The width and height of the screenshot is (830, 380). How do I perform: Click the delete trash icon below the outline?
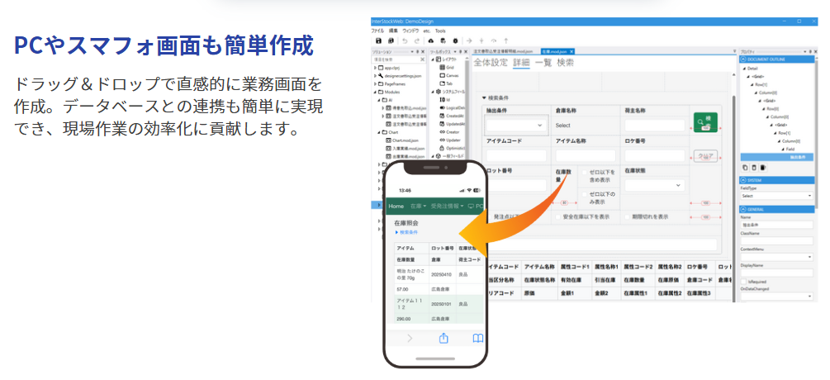pos(754,168)
